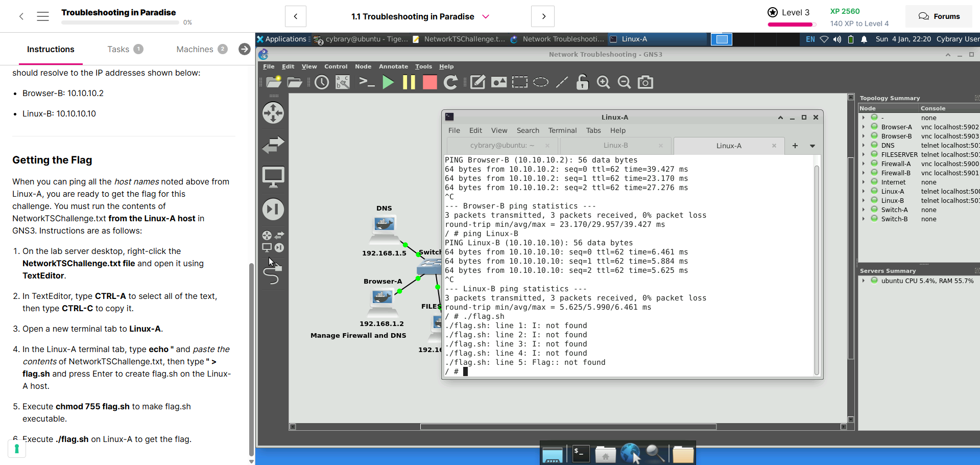Expand the Firewall-A node in Topology Summary
Viewport: 980px width, 465px height.
864,164
